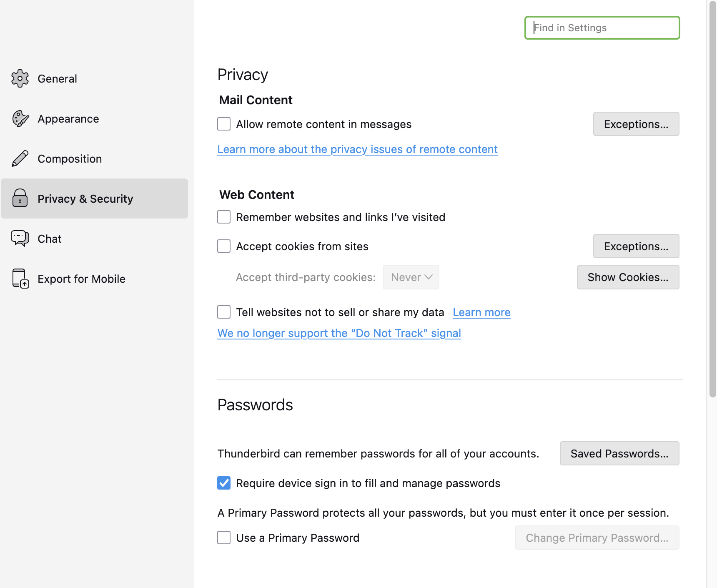Click the Show Cookies button
This screenshot has height=588, width=717.
pos(628,277)
